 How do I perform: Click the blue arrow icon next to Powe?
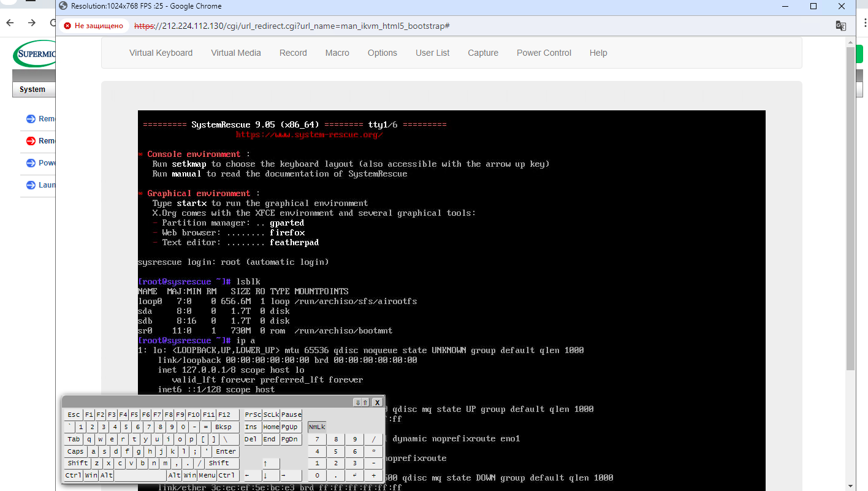coord(31,163)
